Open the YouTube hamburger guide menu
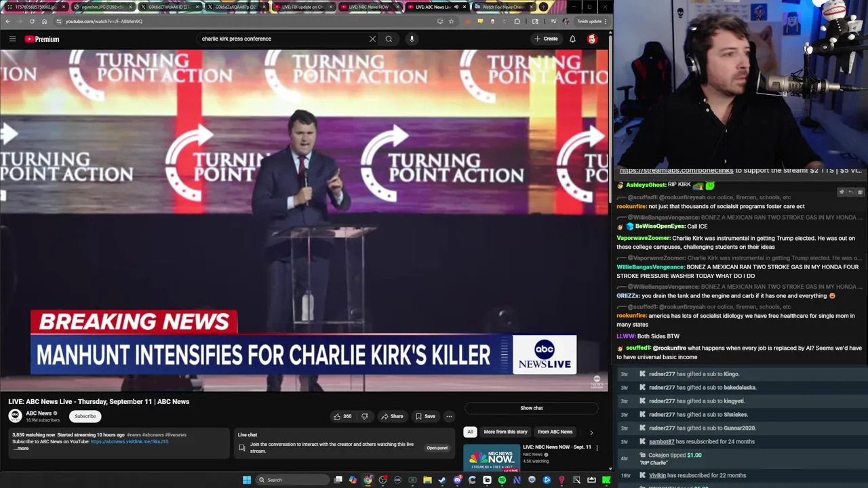 [12, 39]
